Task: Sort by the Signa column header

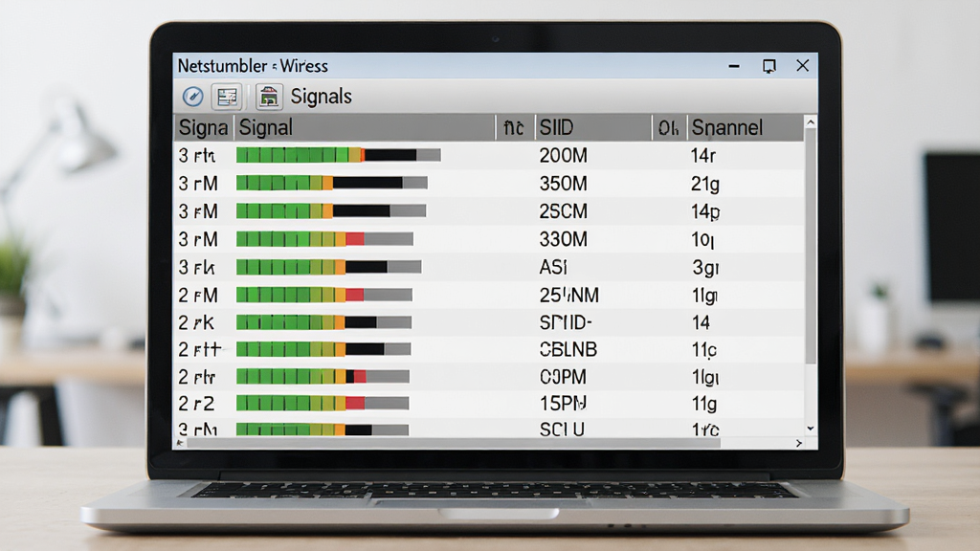Action: 203,127
